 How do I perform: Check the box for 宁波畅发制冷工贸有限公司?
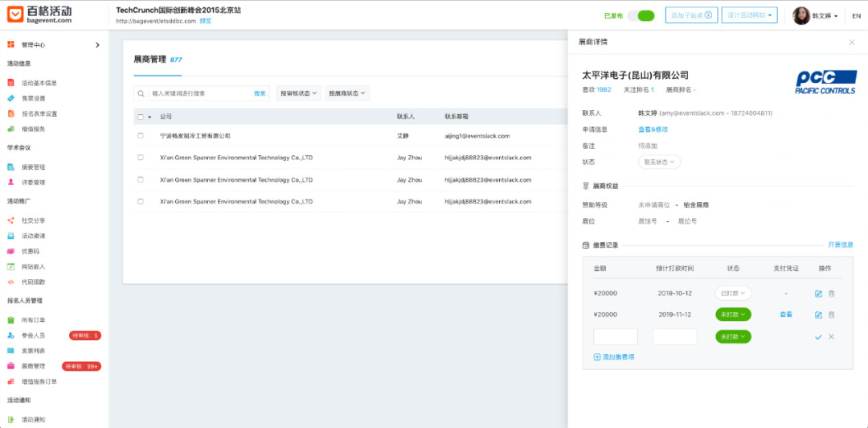141,135
